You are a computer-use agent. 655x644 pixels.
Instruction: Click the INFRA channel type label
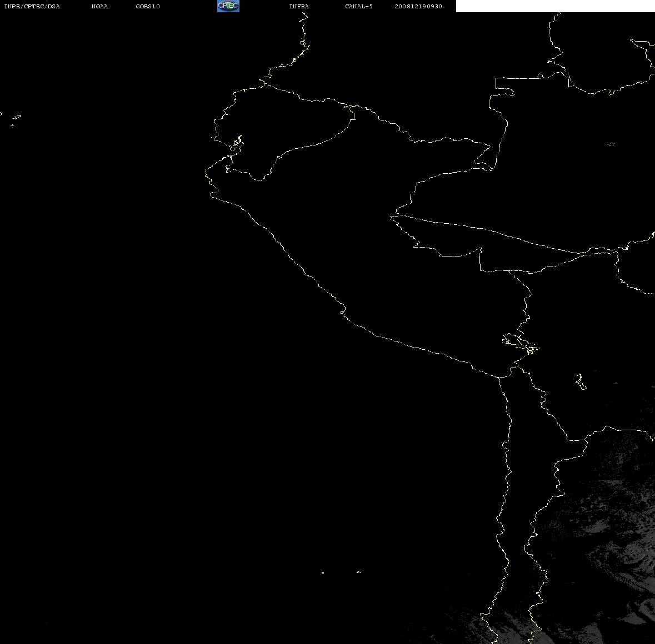click(x=299, y=6)
